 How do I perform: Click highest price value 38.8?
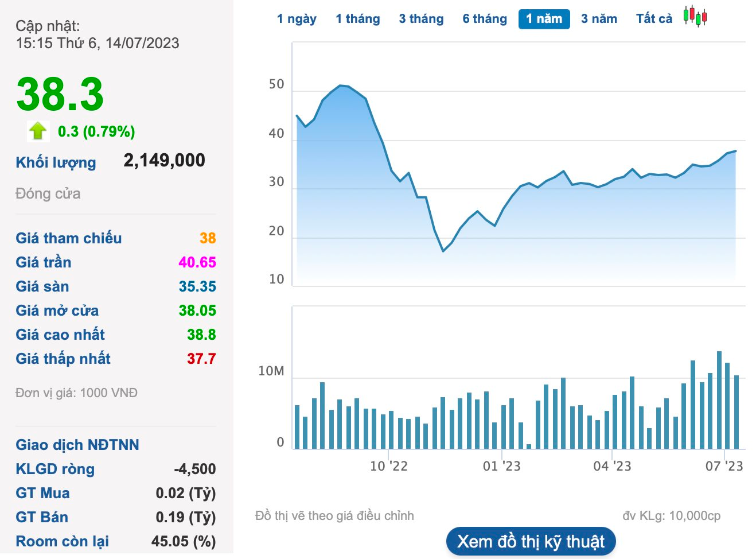pos(201,335)
